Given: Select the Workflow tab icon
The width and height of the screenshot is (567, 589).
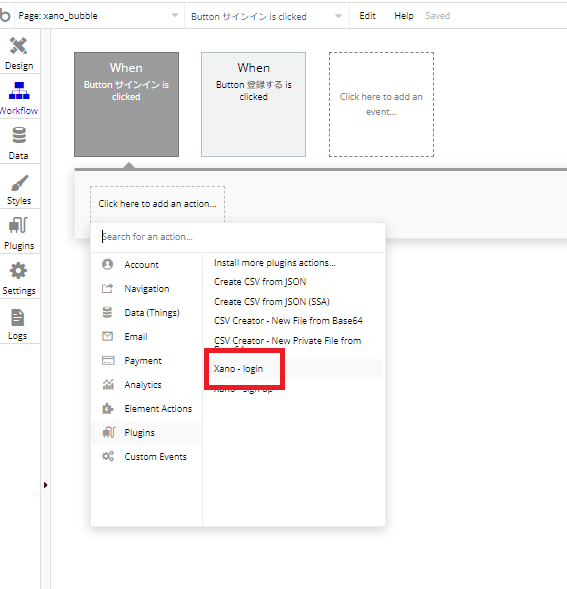Looking at the screenshot, I should tap(19, 91).
